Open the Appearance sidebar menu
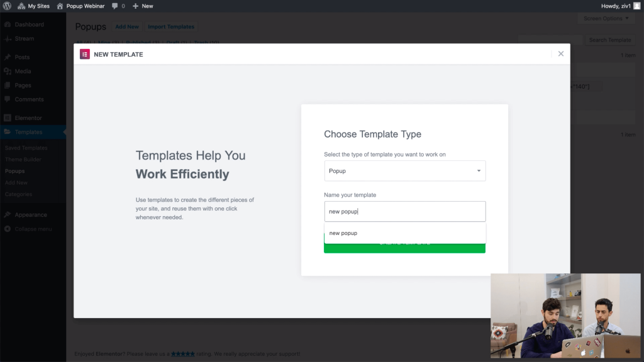644x362 pixels. [31, 214]
